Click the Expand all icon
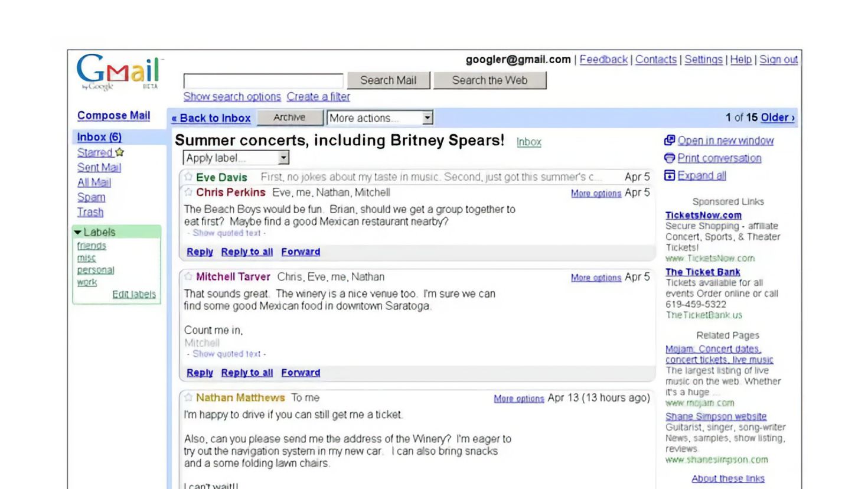Screen dimensions: 868x489 (669, 175)
